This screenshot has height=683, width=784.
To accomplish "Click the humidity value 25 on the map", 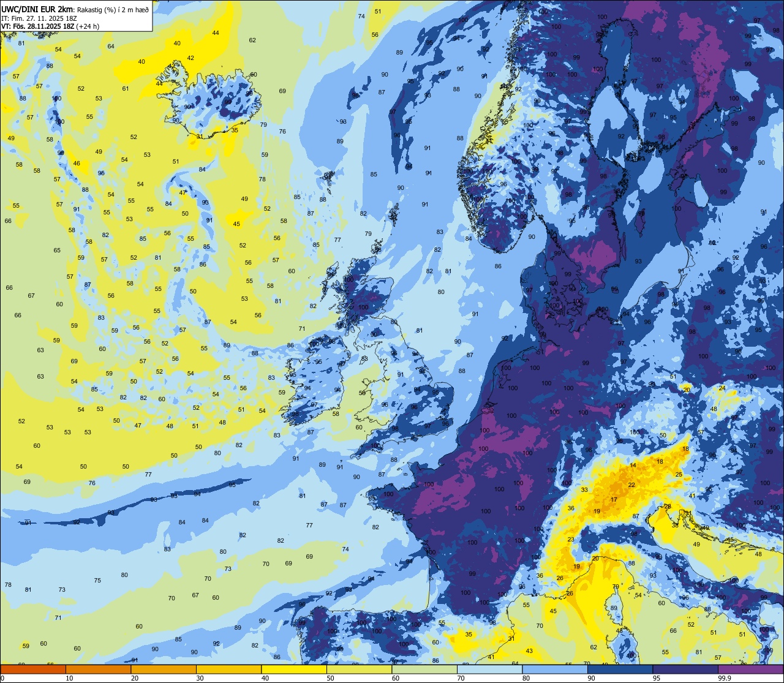I will (x=679, y=475).
